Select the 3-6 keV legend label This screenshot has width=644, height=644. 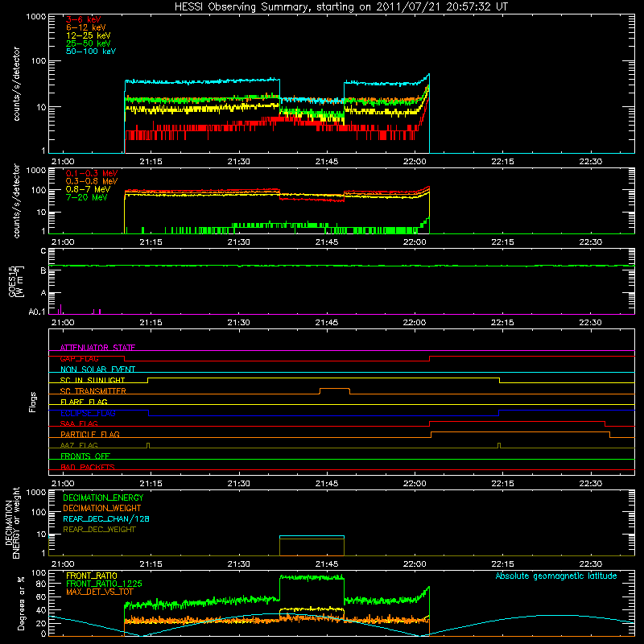click(84, 19)
